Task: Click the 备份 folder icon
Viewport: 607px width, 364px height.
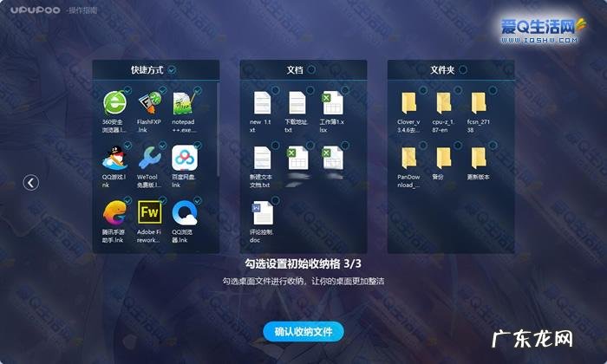Action: click(444, 158)
